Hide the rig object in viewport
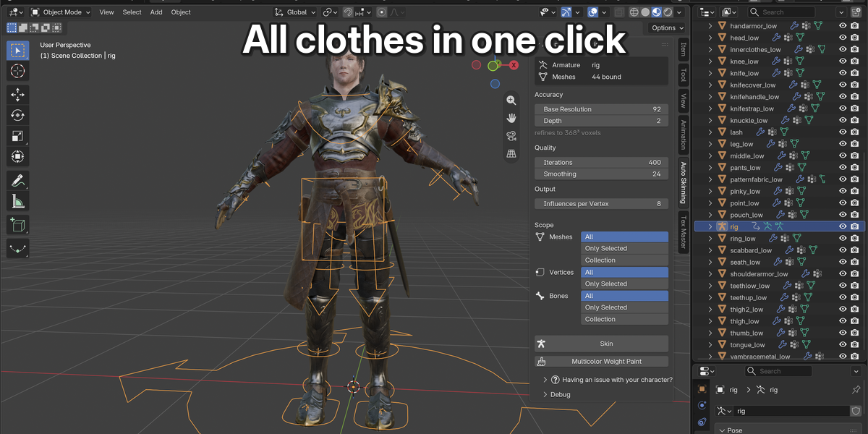Image resolution: width=868 pixels, height=434 pixels. 843,226
